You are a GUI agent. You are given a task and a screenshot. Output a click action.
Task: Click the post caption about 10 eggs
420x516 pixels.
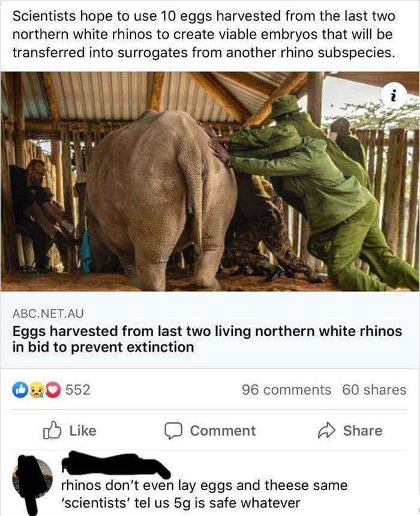coord(204,34)
